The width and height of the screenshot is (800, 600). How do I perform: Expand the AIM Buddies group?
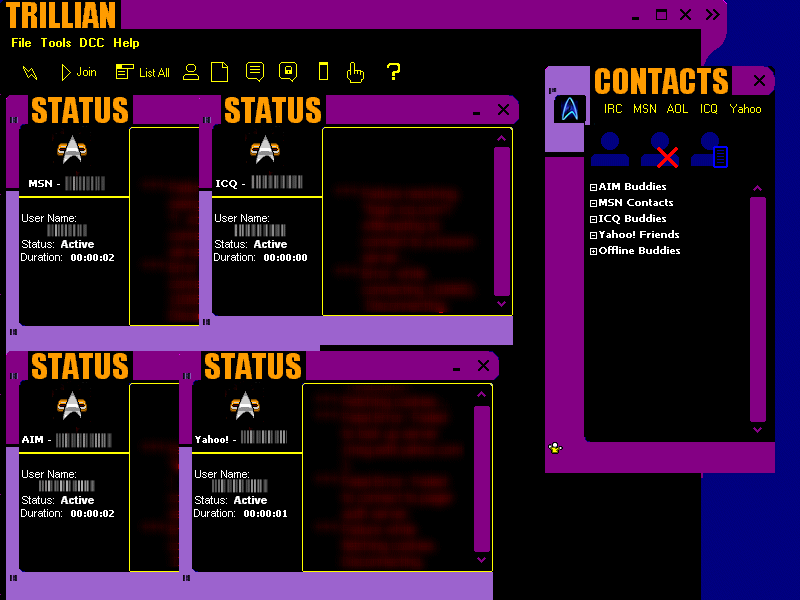[x=593, y=187]
